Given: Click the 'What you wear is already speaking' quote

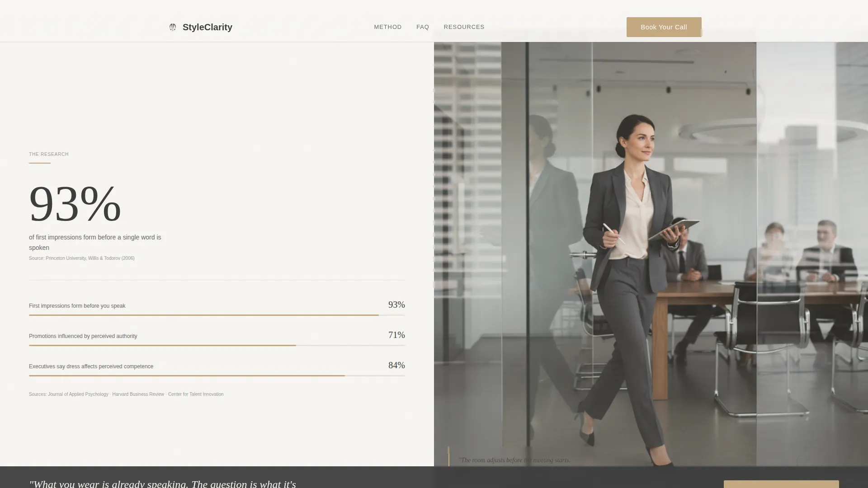Looking at the screenshot, I should [163, 483].
